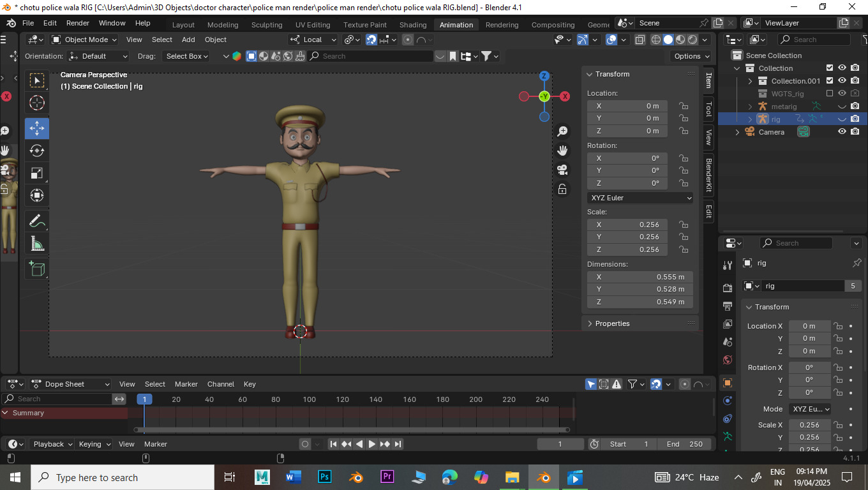This screenshot has height=490, width=868.
Task: Toggle camera view with the camera icon
Action: [x=562, y=170]
